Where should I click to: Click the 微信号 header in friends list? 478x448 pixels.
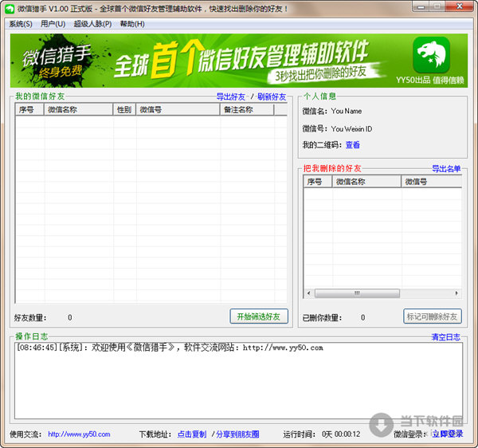178,109
